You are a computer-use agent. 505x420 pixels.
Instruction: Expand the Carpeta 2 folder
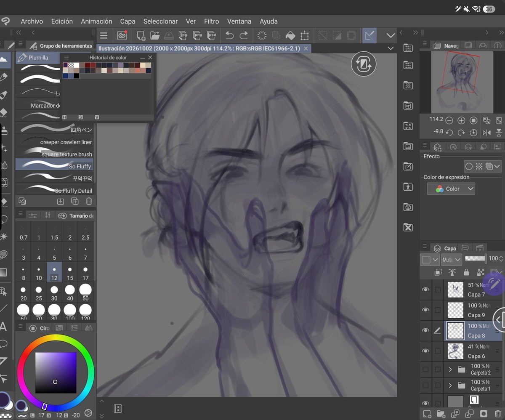coord(450,369)
